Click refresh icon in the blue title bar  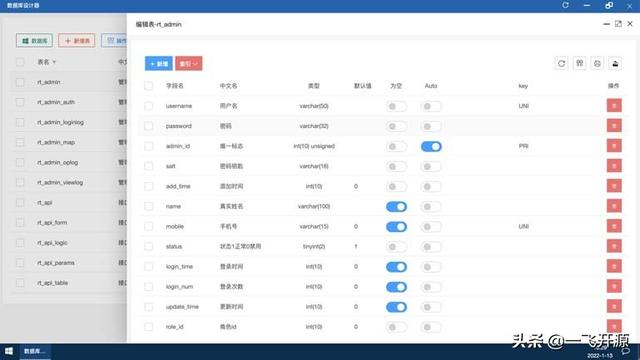[x=565, y=5]
